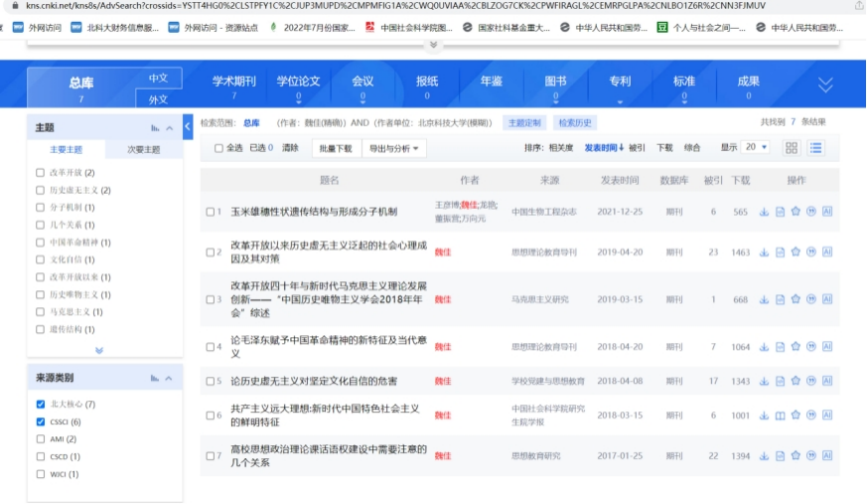
Task: Expand more topics arrow under 主题 list
Action: pos(98,350)
